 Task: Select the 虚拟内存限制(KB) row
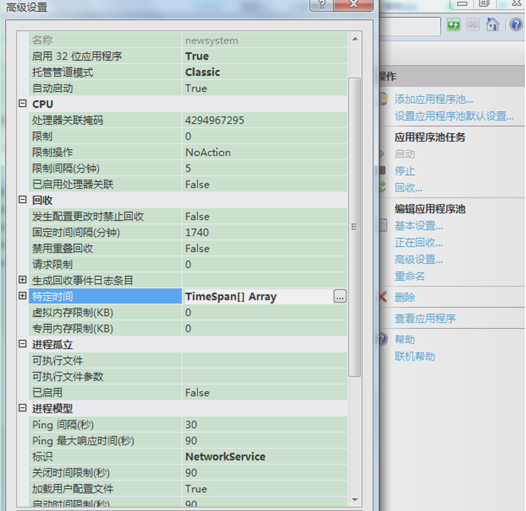click(188, 312)
